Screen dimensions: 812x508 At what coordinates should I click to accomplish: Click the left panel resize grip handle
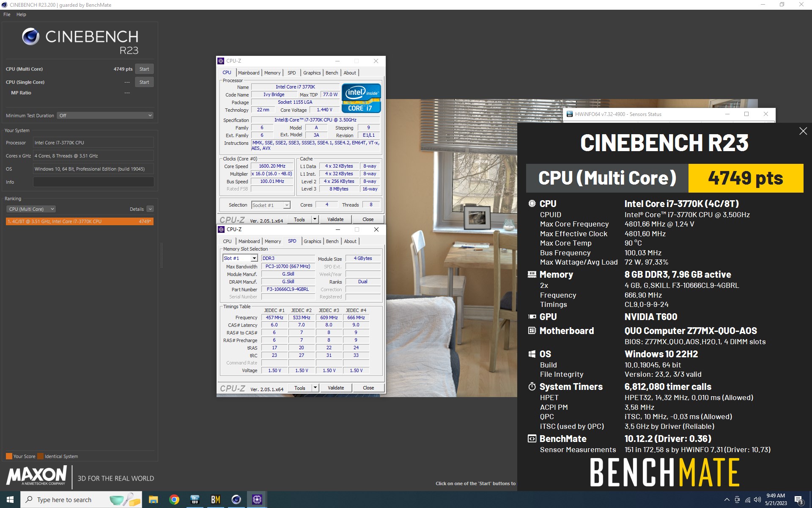pos(161,255)
